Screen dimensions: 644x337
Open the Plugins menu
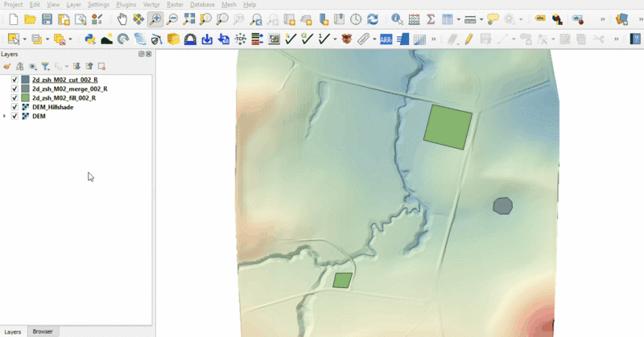(126, 5)
